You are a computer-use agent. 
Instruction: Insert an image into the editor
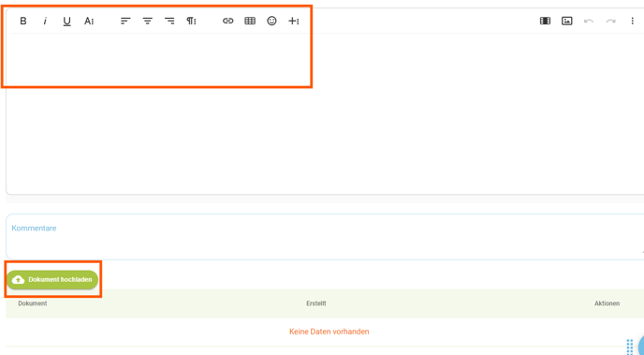tap(567, 21)
